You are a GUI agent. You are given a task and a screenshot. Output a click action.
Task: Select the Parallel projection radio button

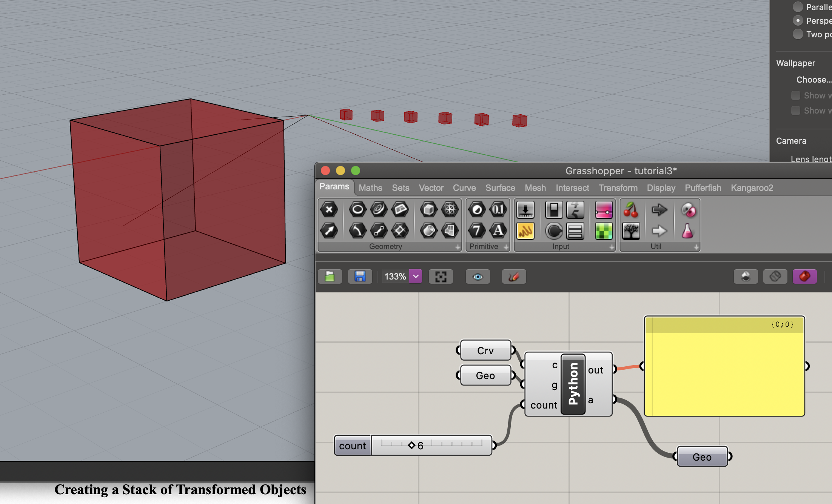tap(798, 7)
